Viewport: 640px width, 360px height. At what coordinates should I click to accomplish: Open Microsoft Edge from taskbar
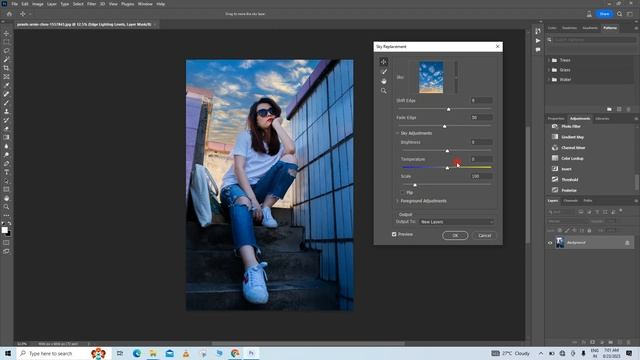(136, 353)
